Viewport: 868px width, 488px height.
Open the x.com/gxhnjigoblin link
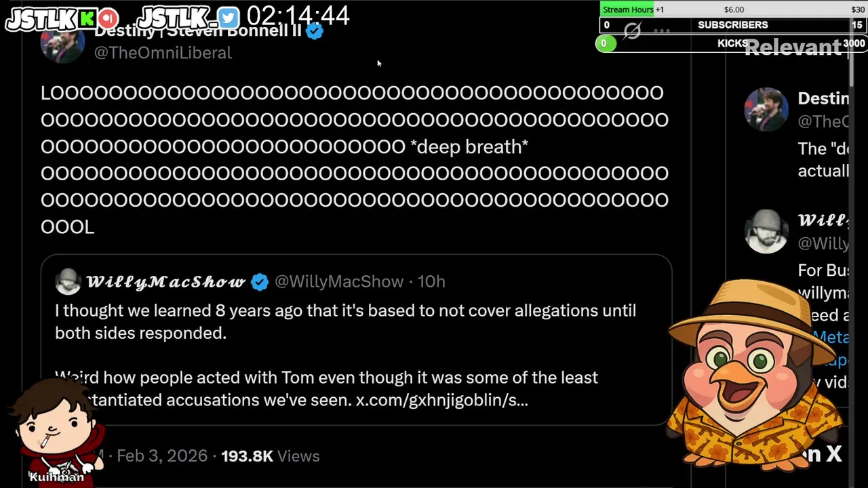[x=441, y=400]
